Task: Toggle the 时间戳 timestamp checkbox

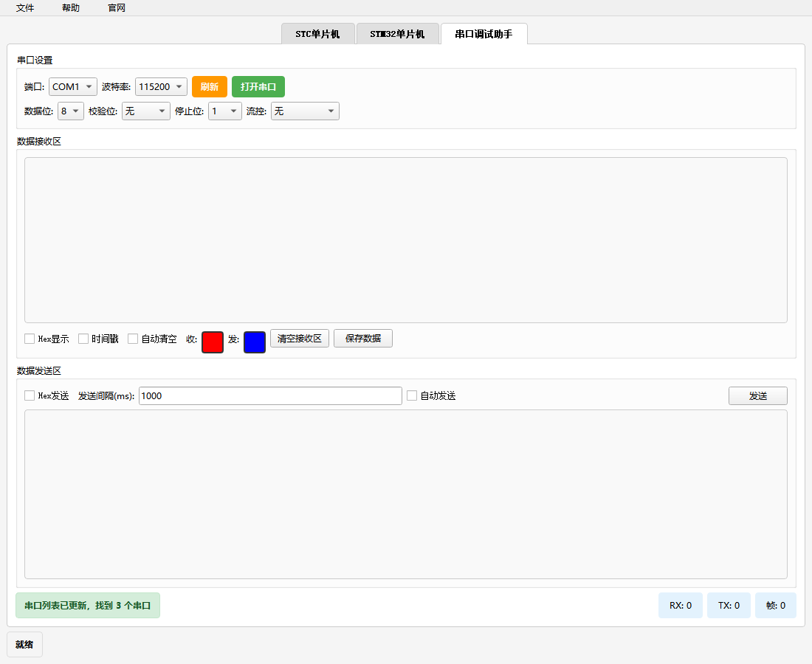Action: 83,339
